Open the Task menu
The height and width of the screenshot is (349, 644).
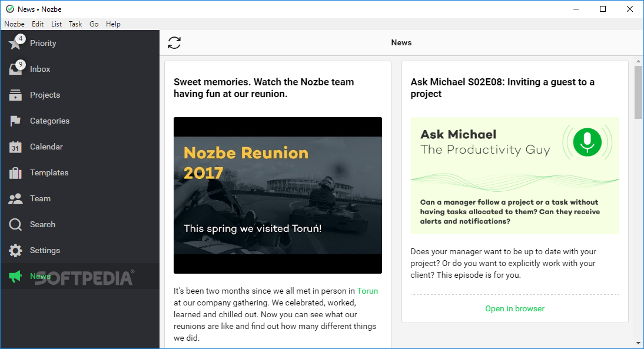coord(75,24)
